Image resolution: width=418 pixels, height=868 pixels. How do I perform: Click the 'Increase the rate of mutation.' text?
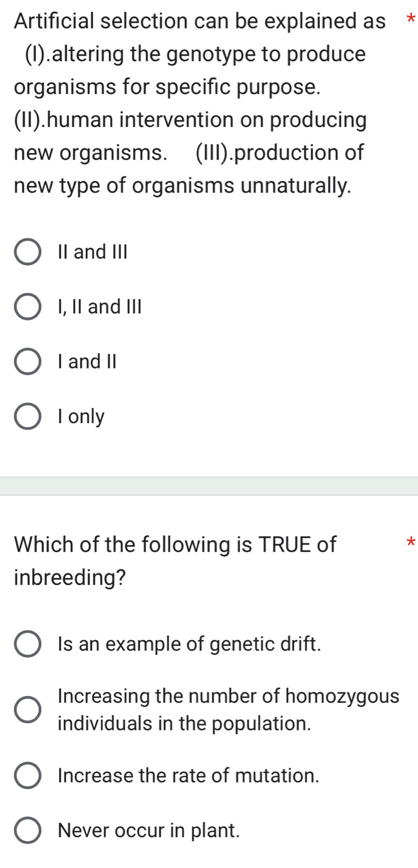pos(188,775)
